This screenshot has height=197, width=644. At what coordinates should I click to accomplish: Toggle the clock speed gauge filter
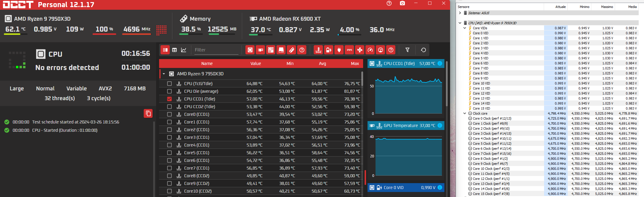[x=370, y=50]
